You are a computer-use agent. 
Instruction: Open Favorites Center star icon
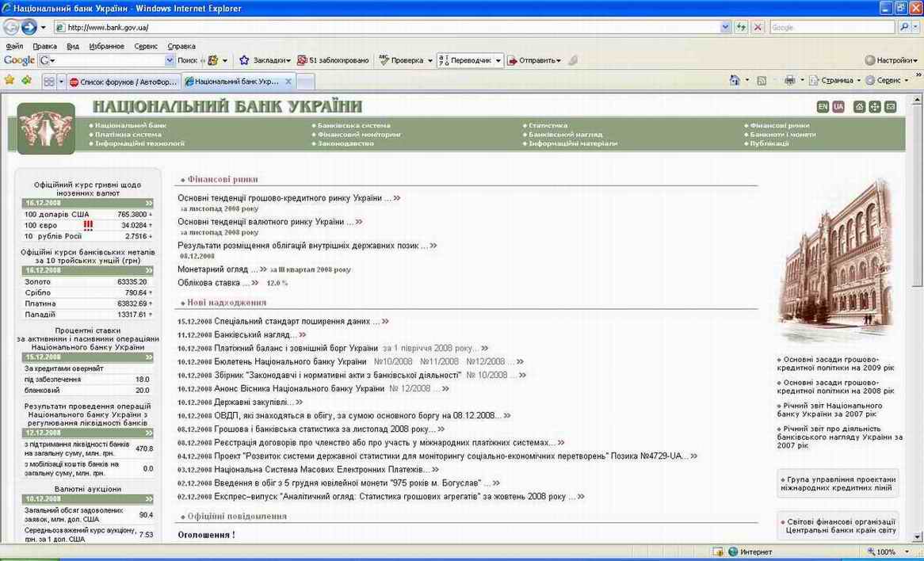pos(10,80)
